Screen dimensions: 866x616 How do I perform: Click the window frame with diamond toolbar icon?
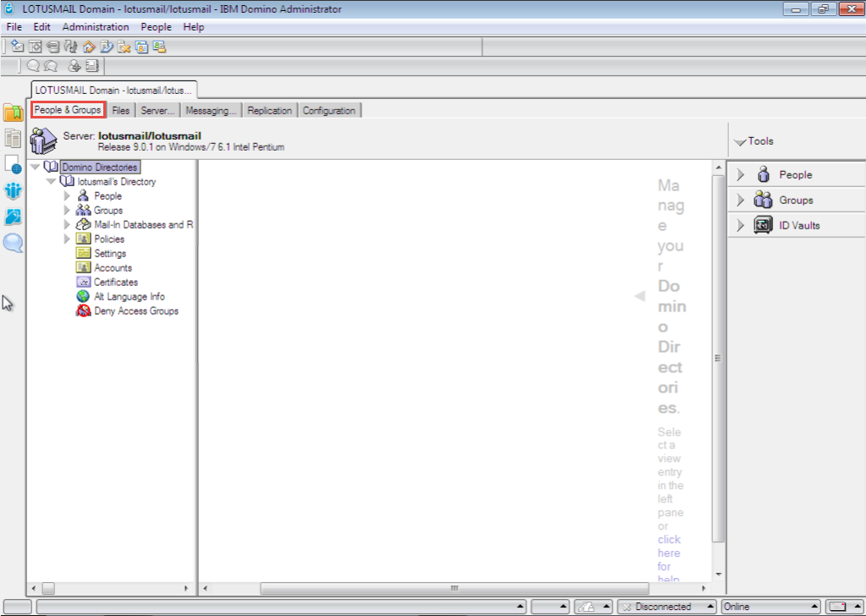(x=36, y=47)
